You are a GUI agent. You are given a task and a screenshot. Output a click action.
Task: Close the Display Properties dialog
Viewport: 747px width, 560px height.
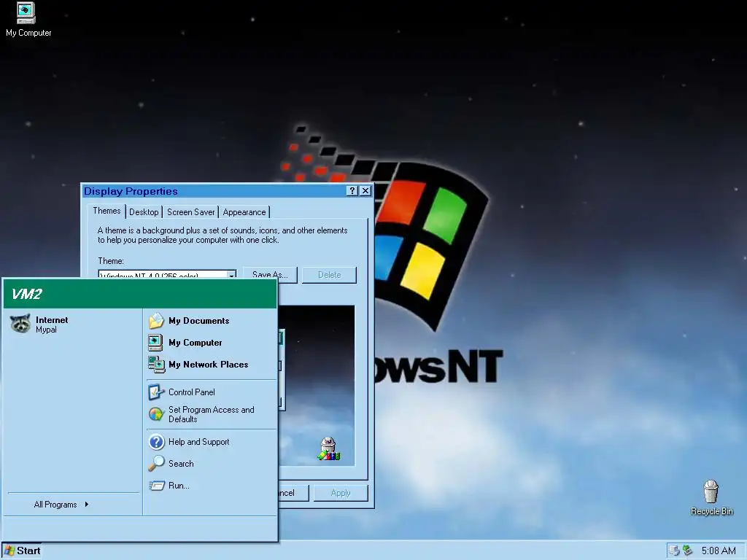pyautogui.click(x=365, y=191)
